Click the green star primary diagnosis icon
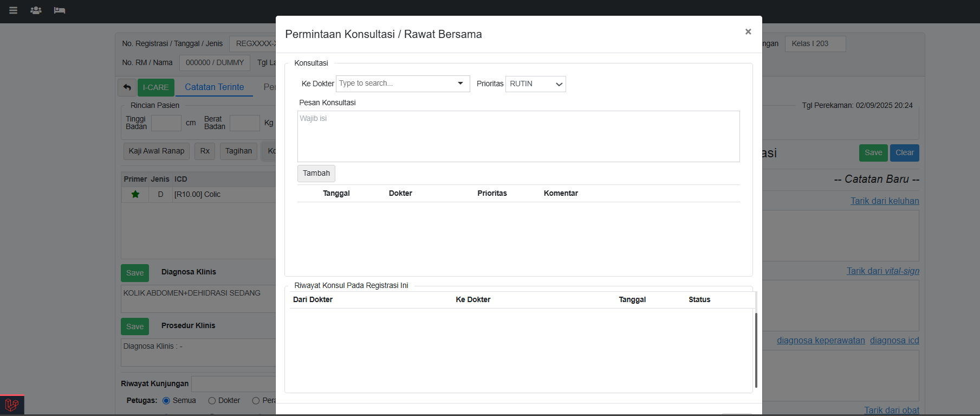Screen dimensions: 980x416 pos(135,194)
